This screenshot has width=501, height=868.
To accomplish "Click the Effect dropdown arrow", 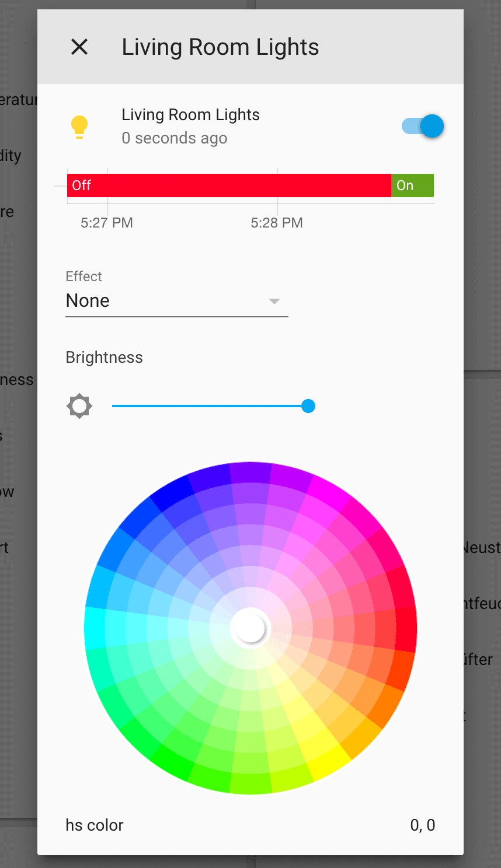I will (274, 302).
